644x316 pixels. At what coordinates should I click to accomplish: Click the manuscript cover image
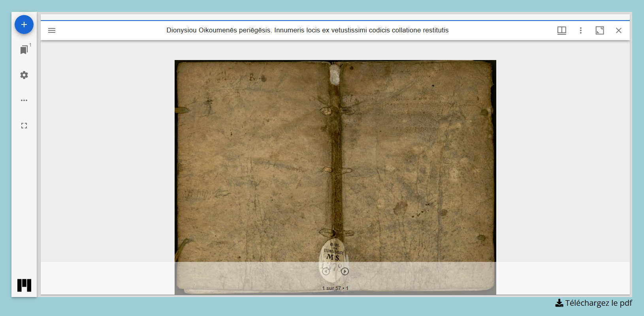tap(335, 177)
